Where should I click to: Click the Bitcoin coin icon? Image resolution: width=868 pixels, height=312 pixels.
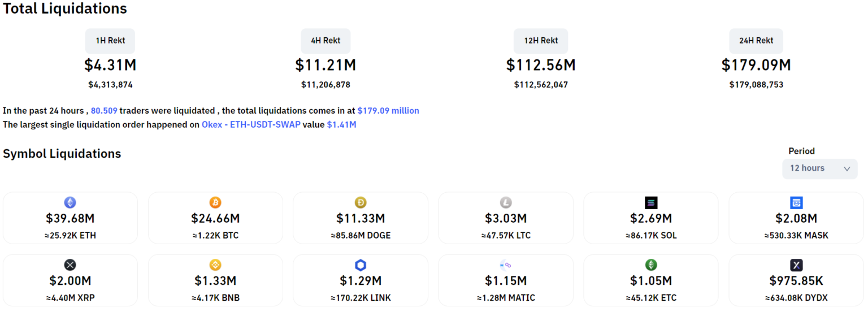[x=215, y=202]
